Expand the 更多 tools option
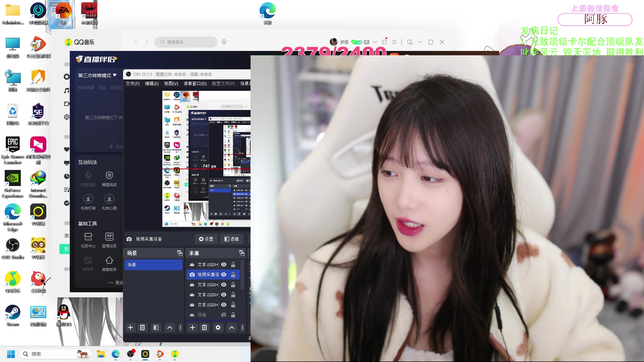The image size is (644, 362). point(116,283)
